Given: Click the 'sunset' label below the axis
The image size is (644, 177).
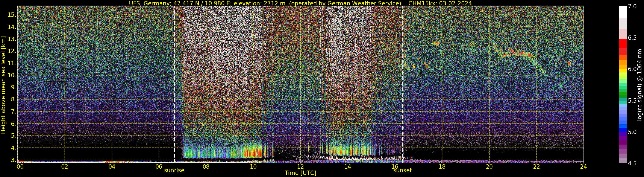Looking at the screenshot, I should (x=403, y=170).
